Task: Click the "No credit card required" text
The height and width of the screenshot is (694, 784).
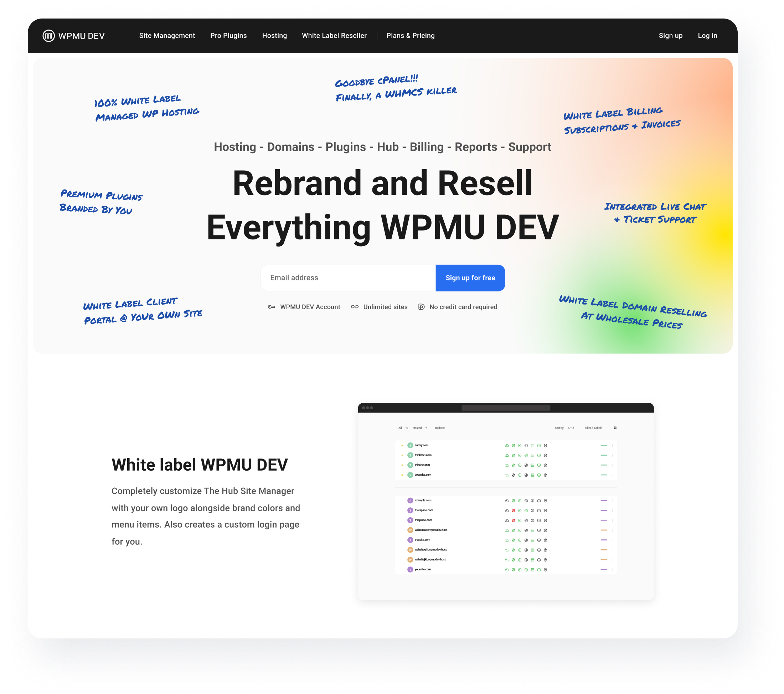Action: [x=463, y=307]
